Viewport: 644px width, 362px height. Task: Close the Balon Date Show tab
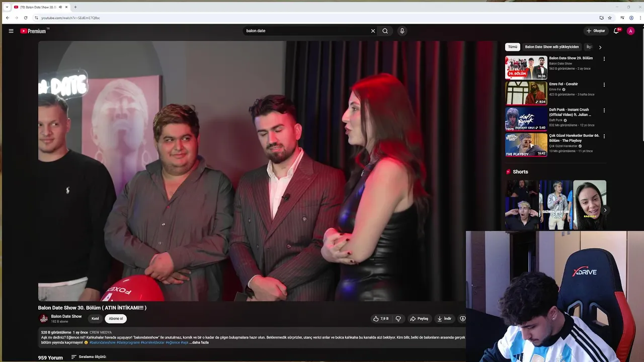click(66, 7)
